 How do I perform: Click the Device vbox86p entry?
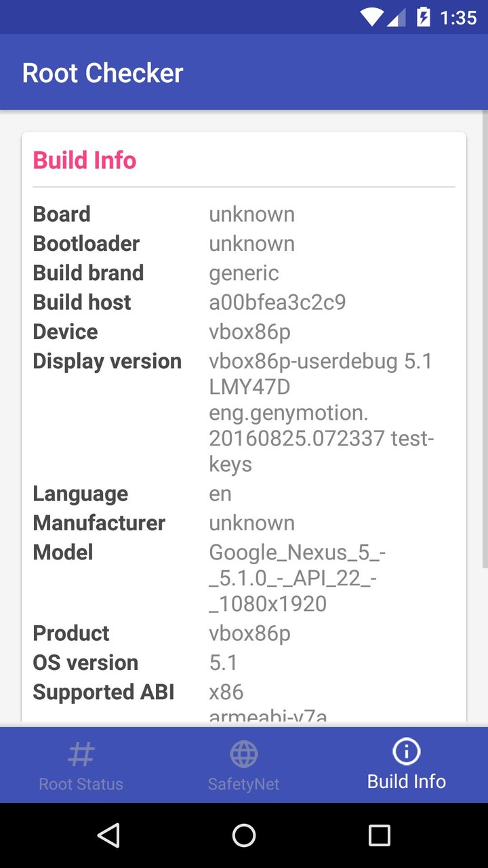250,332
